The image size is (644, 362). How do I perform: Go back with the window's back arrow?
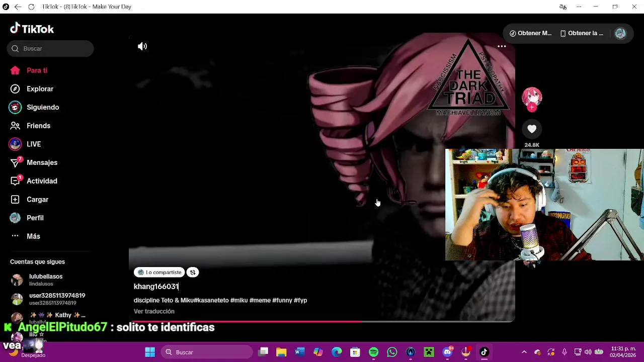click(18, 7)
